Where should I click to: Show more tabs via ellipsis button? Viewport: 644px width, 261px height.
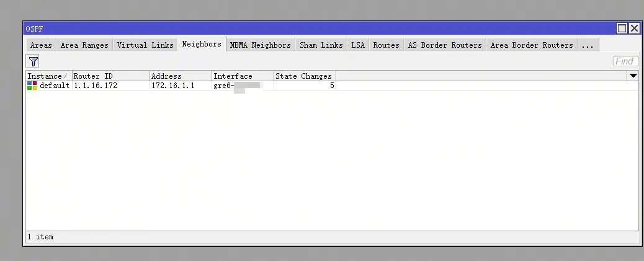pos(587,45)
